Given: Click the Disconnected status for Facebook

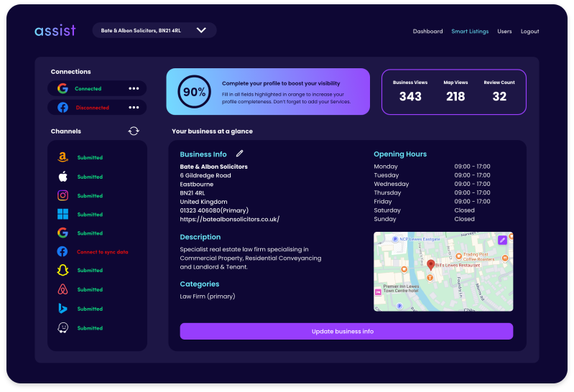Looking at the screenshot, I should [x=92, y=108].
